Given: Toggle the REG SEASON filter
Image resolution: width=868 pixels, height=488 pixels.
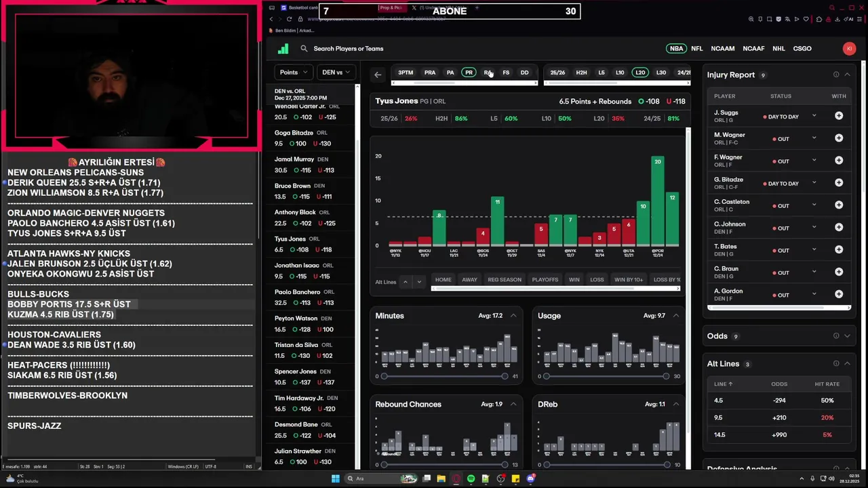Looking at the screenshot, I should 505,279.
